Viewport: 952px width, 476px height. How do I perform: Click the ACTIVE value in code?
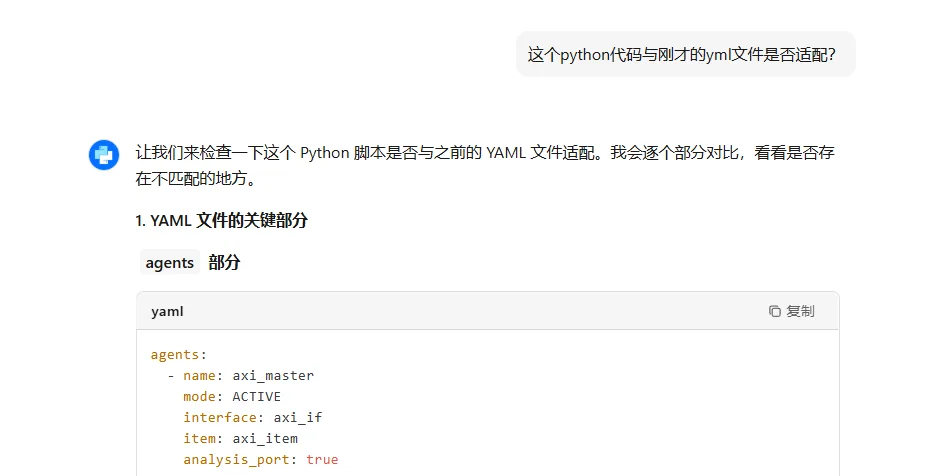click(x=257, y=396)
